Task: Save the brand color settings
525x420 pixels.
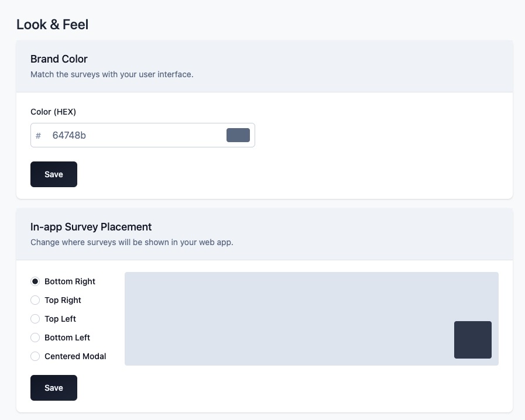Action: coord(53,174)
